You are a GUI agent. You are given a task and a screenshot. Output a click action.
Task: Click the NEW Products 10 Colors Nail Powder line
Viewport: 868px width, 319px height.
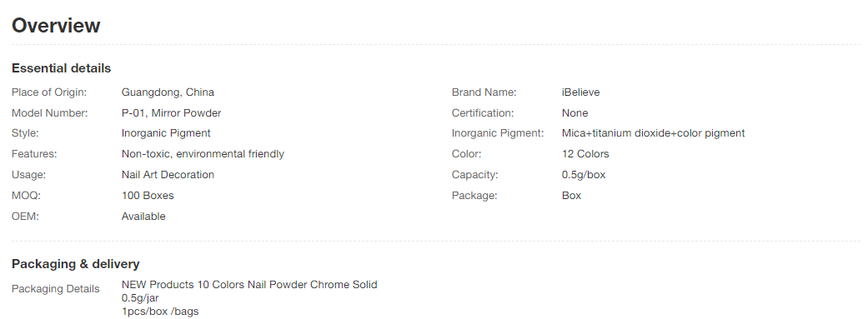pos(249,285)
